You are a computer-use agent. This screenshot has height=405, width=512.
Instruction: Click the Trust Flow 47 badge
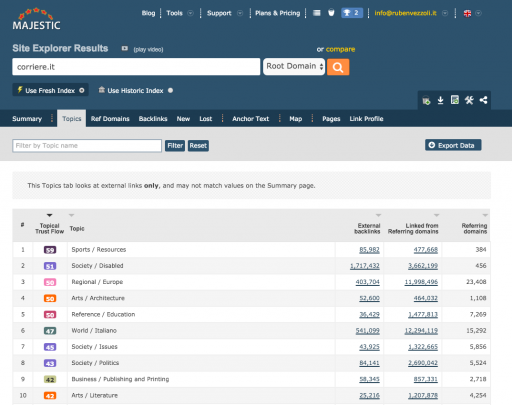tap(50, 331)
